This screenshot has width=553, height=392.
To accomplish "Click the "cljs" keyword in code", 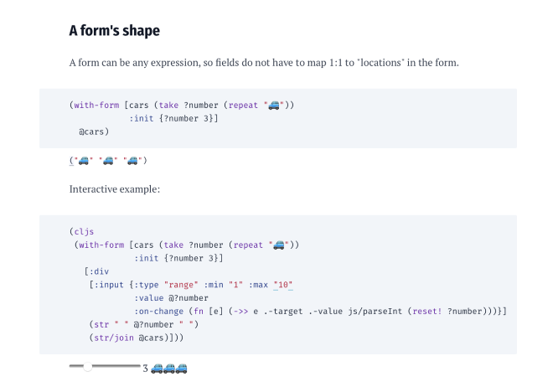I will click(84, 231).
